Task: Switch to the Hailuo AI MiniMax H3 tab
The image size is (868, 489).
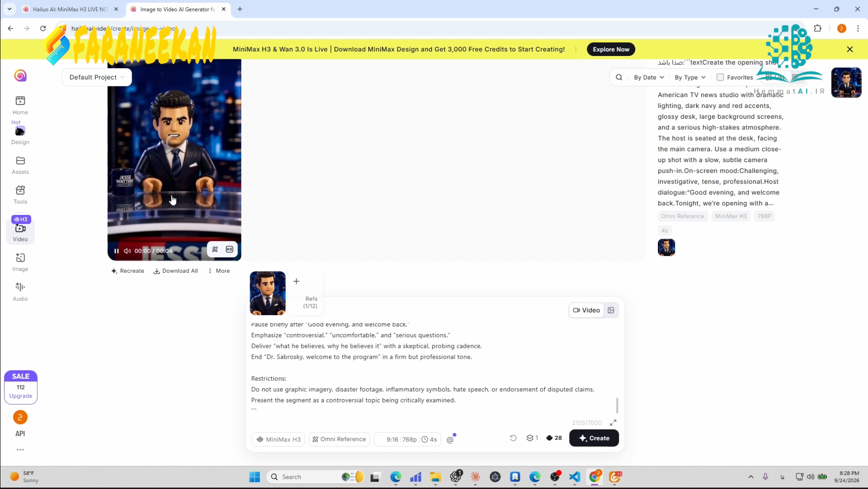Action: [x=69, y=9]
